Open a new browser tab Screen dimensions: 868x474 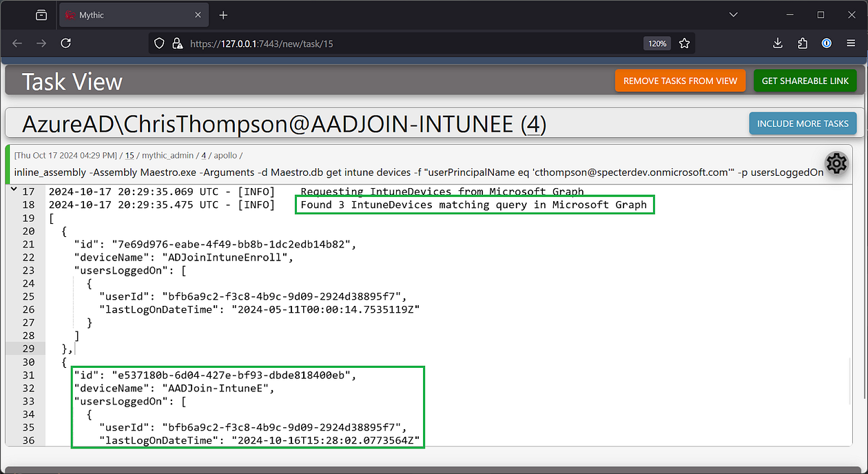pos(223,15)
